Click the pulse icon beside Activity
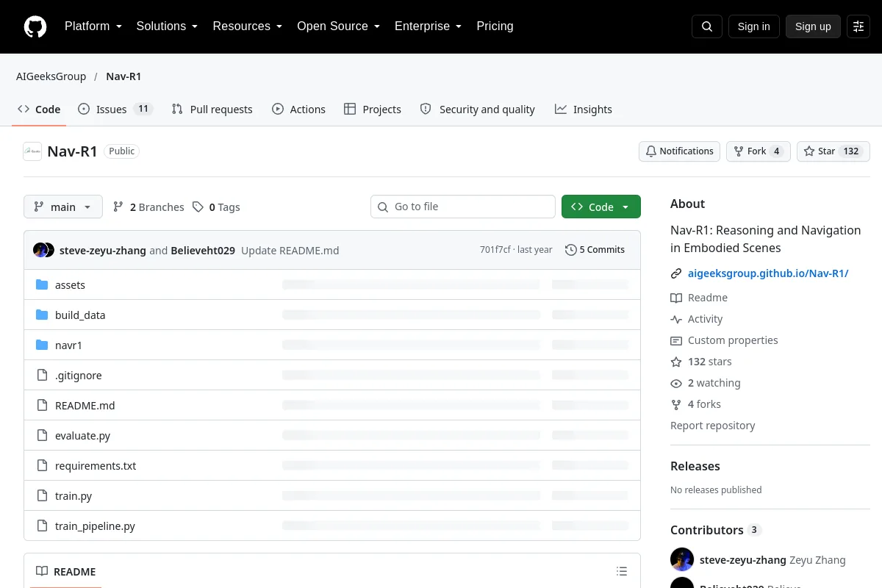882x588 pixels. [676, 319]
